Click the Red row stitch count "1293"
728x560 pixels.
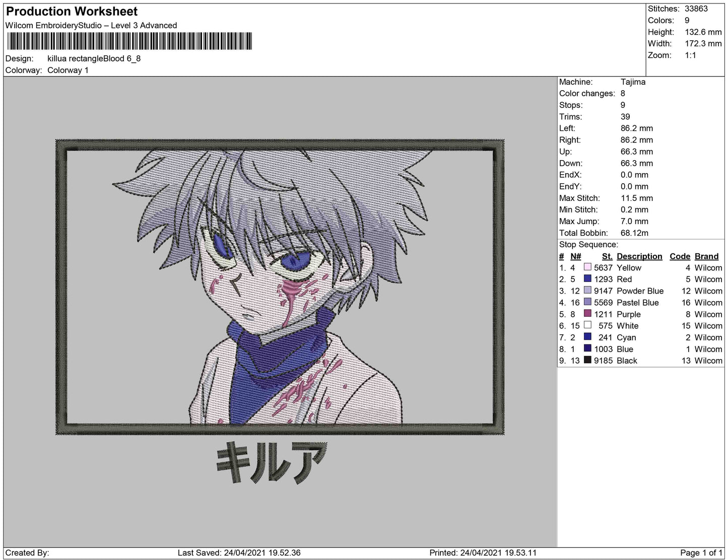coord(603,279)
